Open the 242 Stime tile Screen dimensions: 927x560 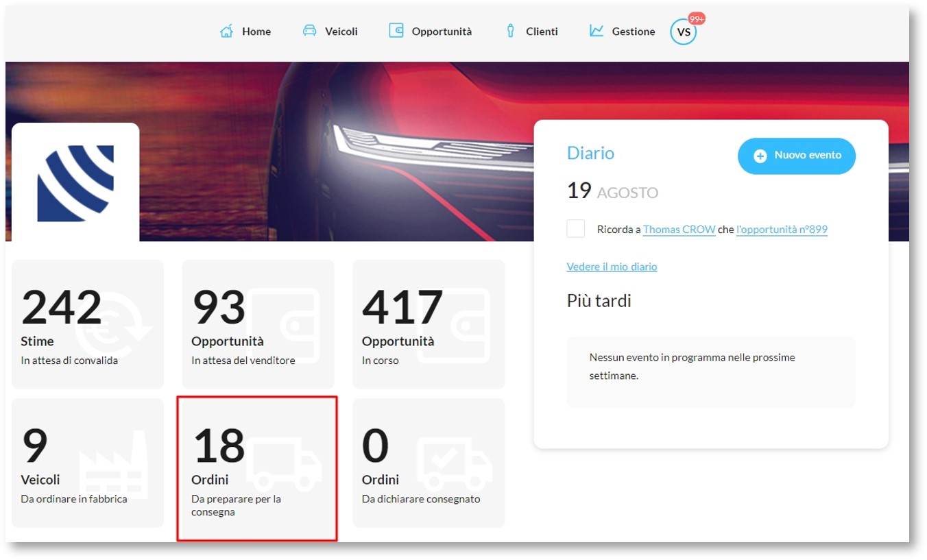88,324
